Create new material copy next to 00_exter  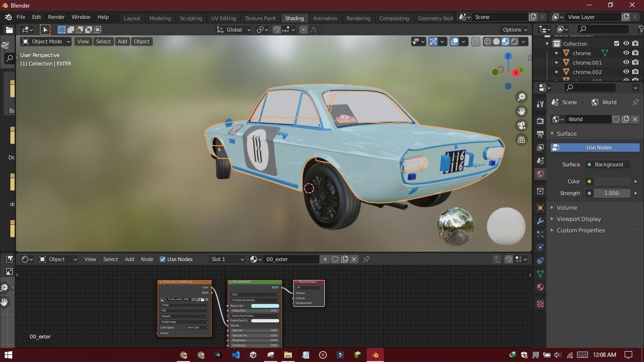click(x=345, y=259)
